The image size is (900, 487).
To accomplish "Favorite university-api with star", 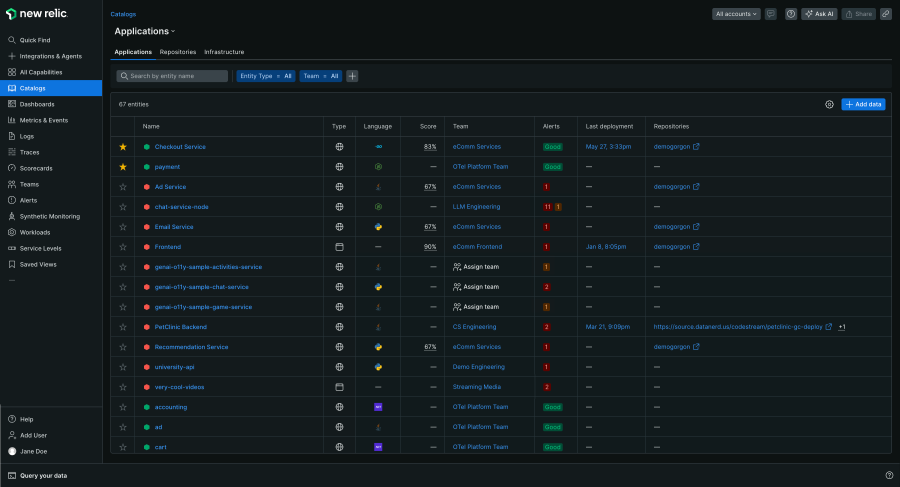I will (123, 367).
